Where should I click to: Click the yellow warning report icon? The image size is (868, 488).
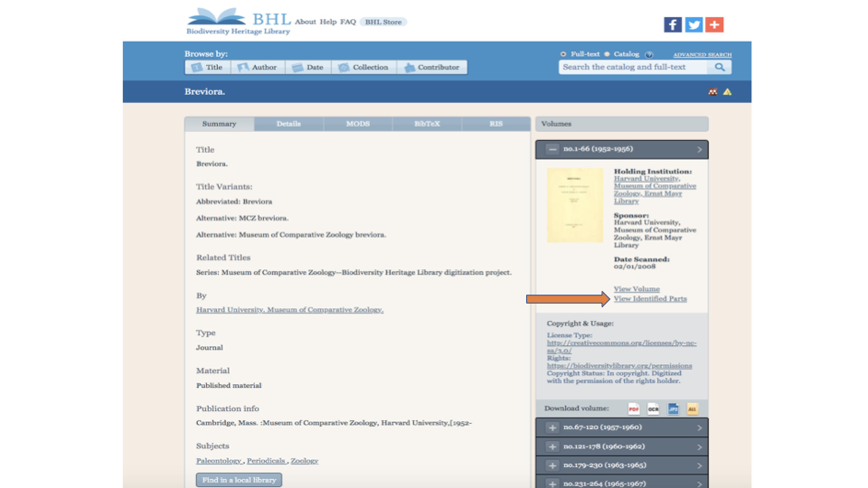(727, 92)
